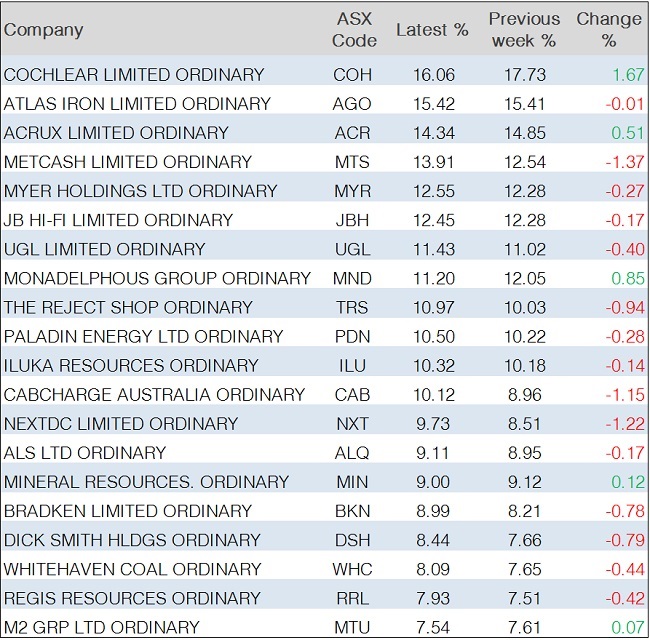The image size is (650, 640).
Task: Select WHITEHAVEN COAL ORDINARY company name
Action: tap(133, 569)
